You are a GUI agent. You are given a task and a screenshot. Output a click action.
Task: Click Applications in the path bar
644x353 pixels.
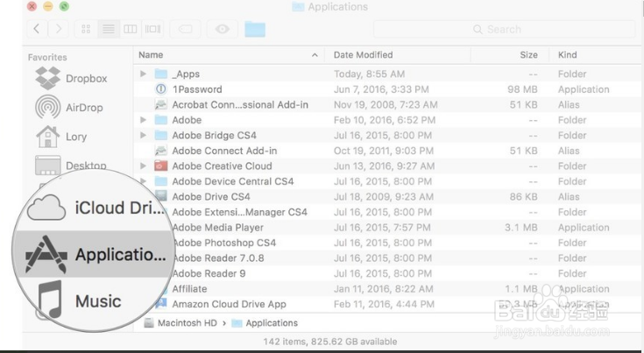265,323
